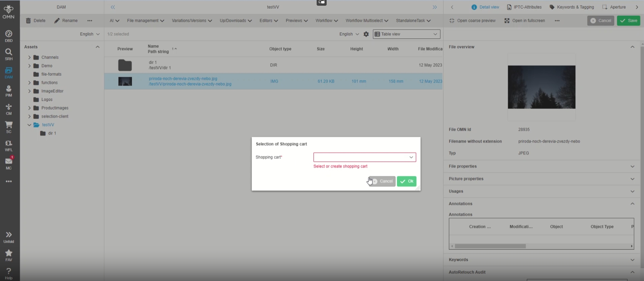The width and height of the screenshot is (644, 281).
Task: Open more detail actions ellipsis
Action: tap(557, 21)
